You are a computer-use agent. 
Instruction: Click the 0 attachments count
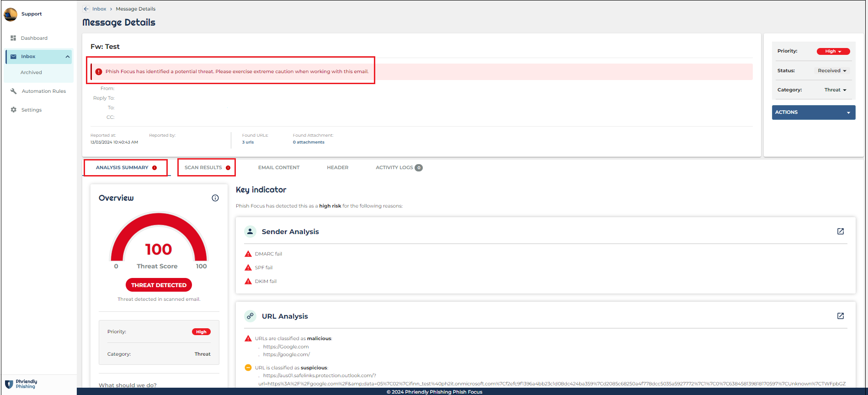pyautogui.click(x=309, y=142)
